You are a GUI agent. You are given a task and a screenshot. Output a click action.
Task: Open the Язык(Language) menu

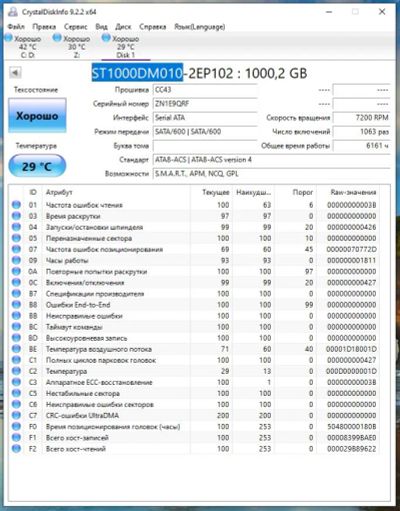(x=200, y=27)
